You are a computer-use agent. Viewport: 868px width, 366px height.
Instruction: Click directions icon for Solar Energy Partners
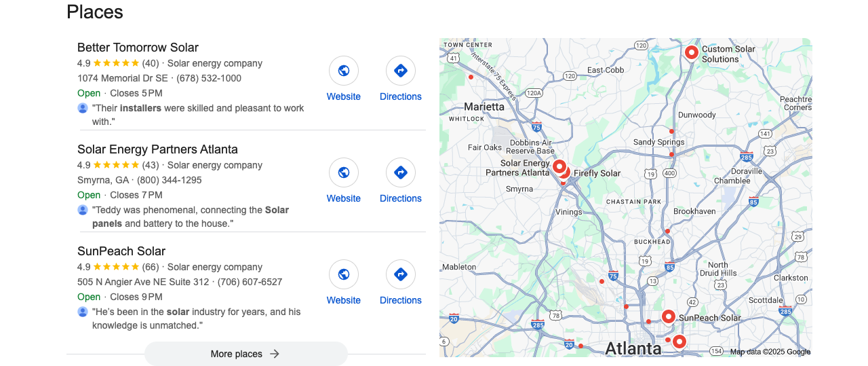[401, 172]
